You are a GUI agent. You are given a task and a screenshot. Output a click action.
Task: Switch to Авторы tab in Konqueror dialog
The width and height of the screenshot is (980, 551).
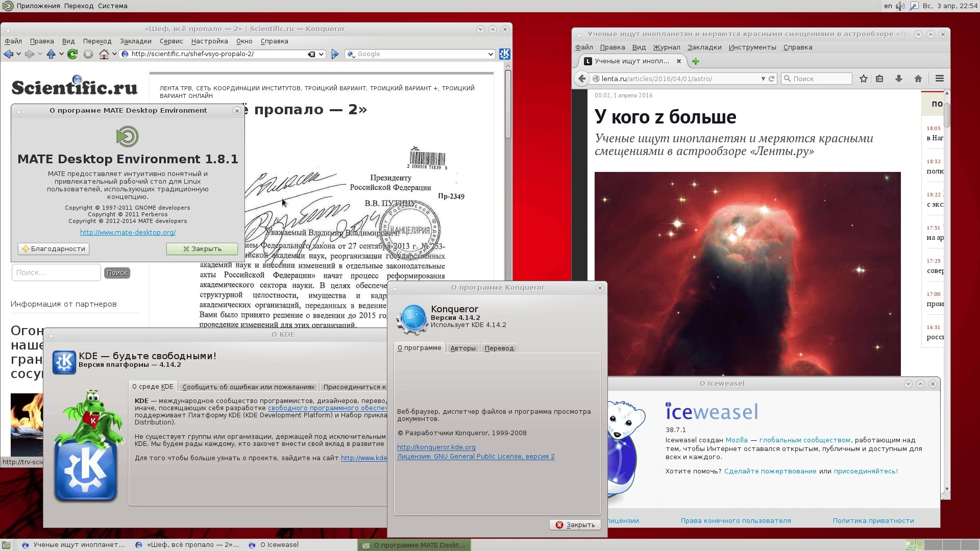(463, 348)
